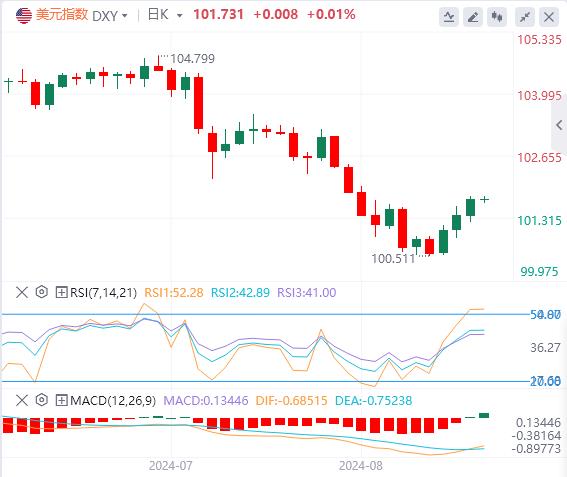Click the MACD(12,26,9) indicator label
Image resolution: width=567 pixels, height=477 pixels.
point(113,400)
